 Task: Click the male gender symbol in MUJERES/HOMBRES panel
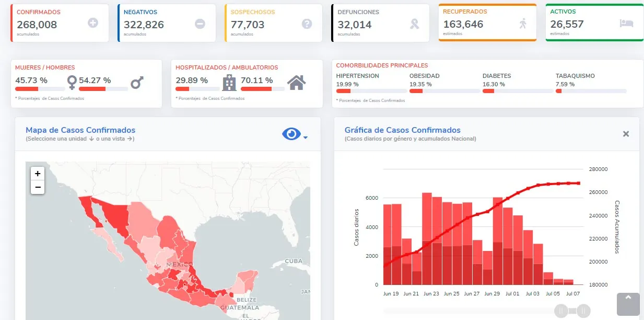(137, 83)
